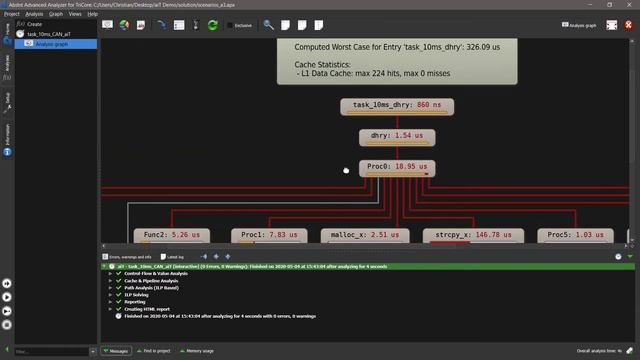Expand Creating HTML report row
This screenshot has width=640, height=360.
pos(110,309)
